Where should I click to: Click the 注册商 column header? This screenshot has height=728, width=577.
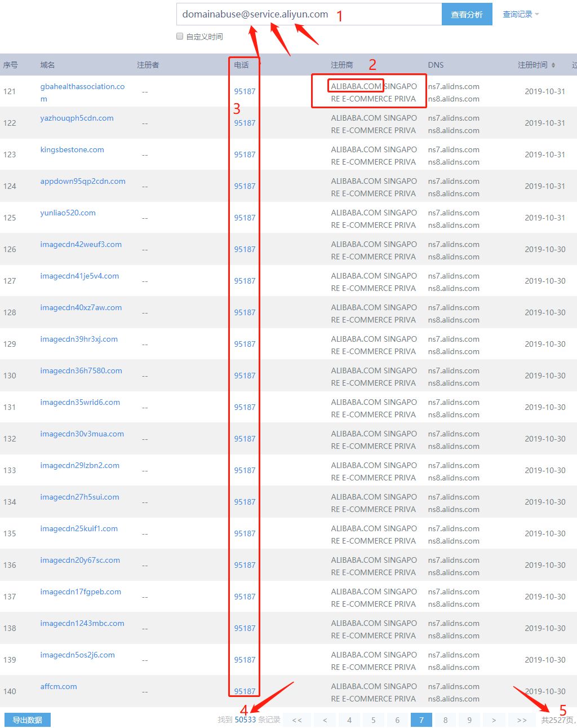[341, 65]
